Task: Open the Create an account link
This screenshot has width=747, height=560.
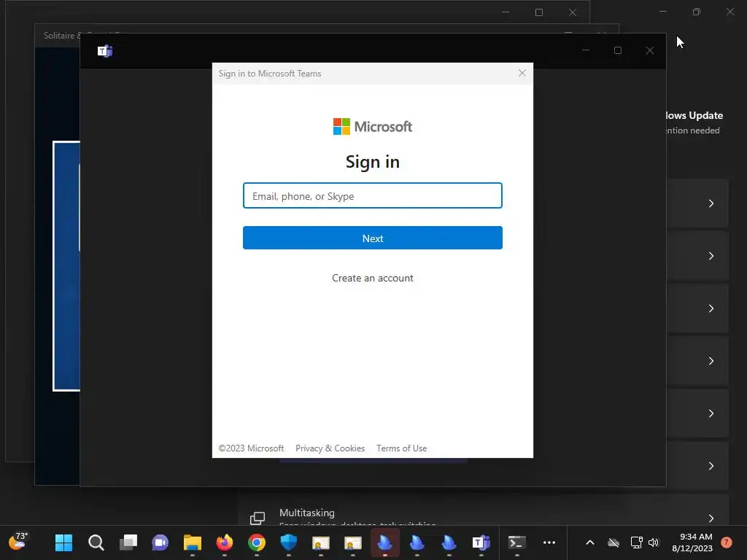Action: pyautogui.click(x=373, y=278)
